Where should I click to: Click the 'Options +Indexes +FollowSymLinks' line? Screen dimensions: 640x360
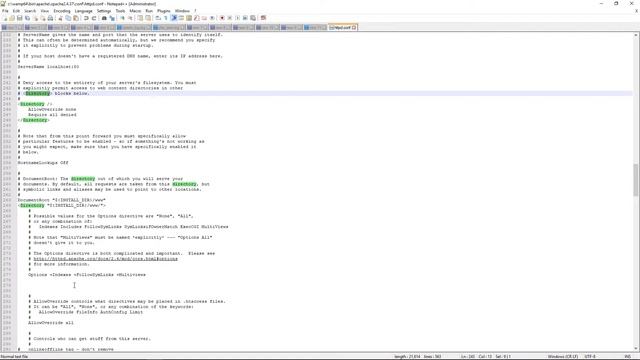[x=87, y=275]
